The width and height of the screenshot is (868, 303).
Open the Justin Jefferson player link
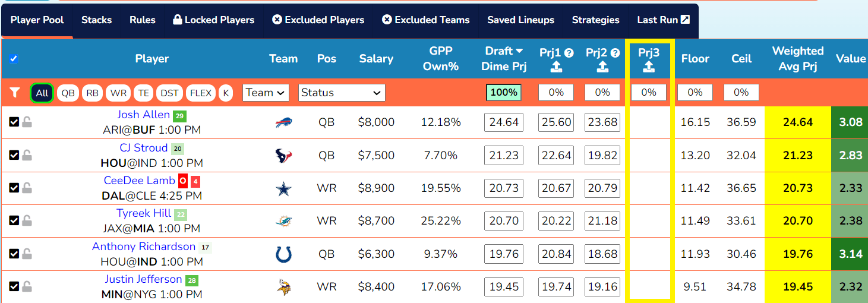point(143,279)
